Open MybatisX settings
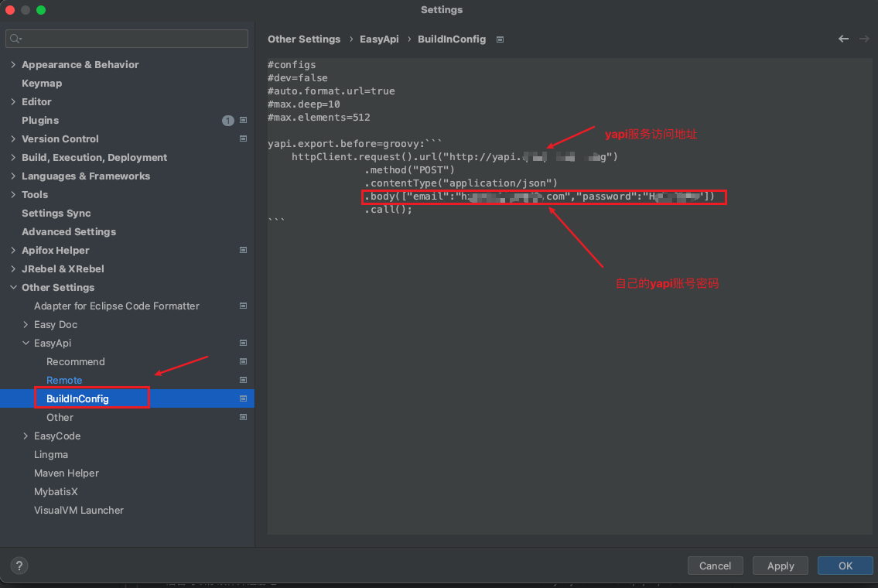Screen dimensions: 878x588 point(56,492)
